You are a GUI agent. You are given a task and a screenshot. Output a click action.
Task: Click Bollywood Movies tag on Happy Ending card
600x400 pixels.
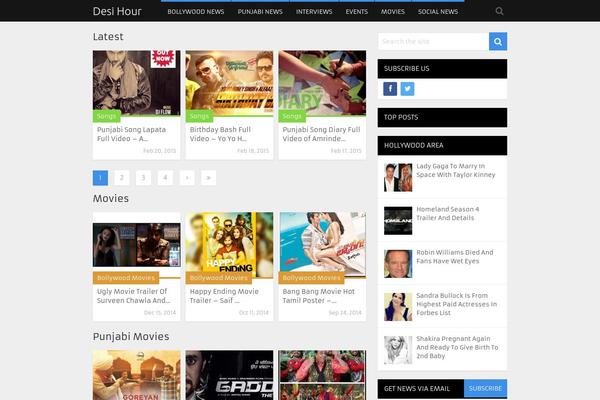point(218,278)
